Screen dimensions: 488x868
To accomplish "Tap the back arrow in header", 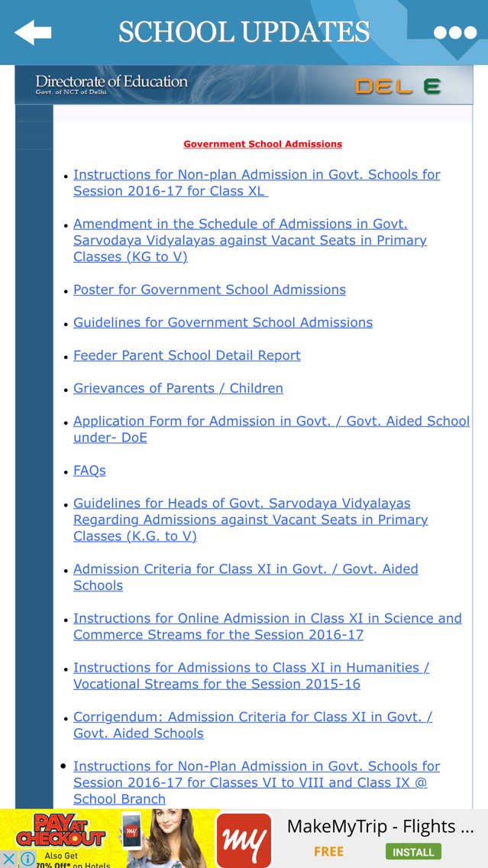I will tap(33, 33).
